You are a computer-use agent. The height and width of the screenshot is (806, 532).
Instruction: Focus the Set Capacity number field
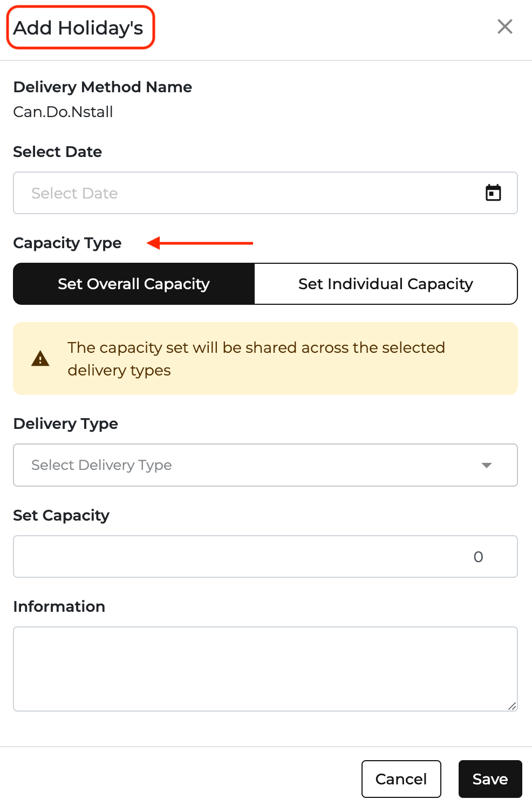[x=265, y=556]
